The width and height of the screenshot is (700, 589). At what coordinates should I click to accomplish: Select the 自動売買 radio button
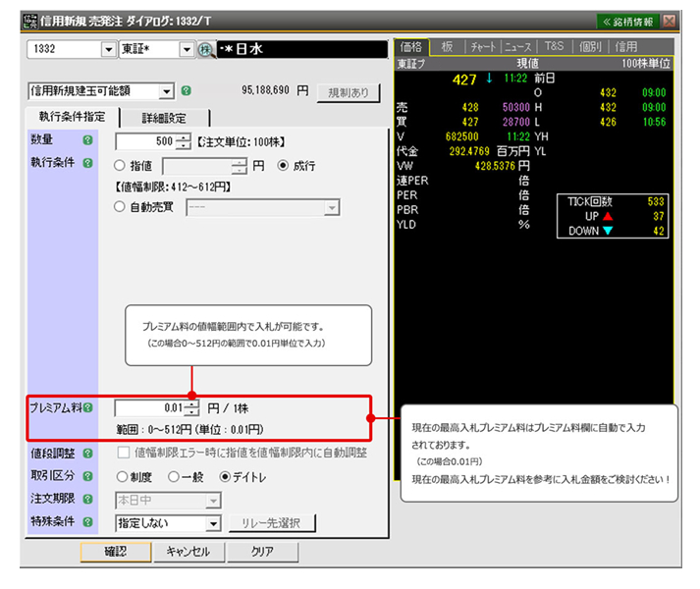(119, 207)
